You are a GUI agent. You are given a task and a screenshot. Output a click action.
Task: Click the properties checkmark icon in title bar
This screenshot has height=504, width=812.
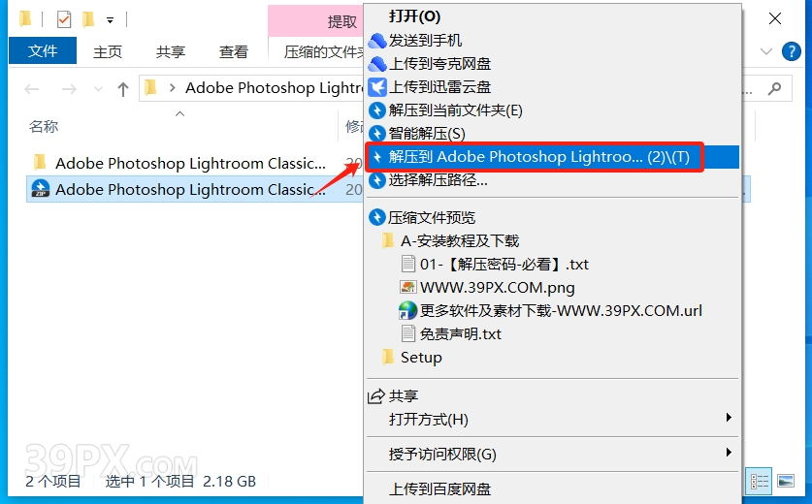pos(64,19)
